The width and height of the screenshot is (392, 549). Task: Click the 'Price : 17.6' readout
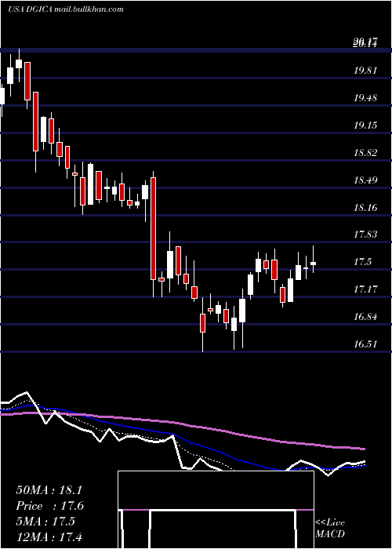[50, 506]
